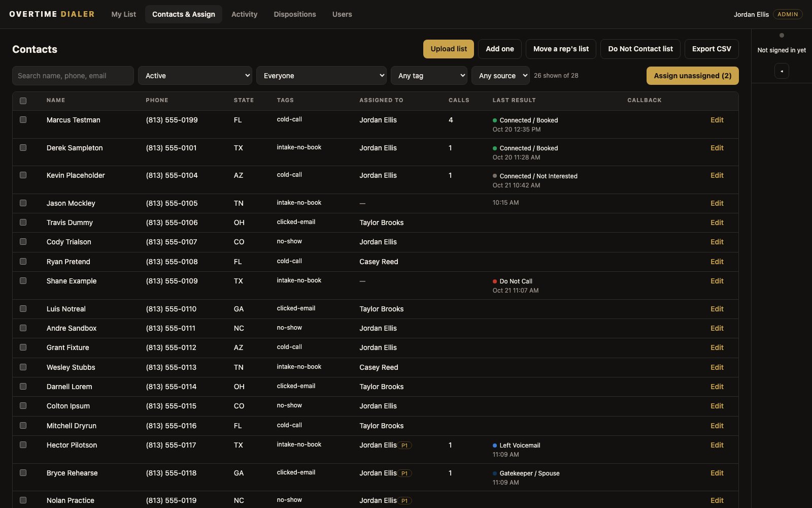The width and height of the screenshot is (812, 508).
Task: Click the green status dot for Marcus Testman
Action: click(495, 120)
